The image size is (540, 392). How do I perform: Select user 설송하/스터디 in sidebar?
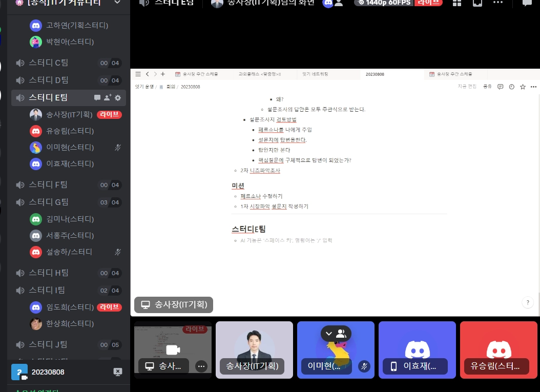76,252
